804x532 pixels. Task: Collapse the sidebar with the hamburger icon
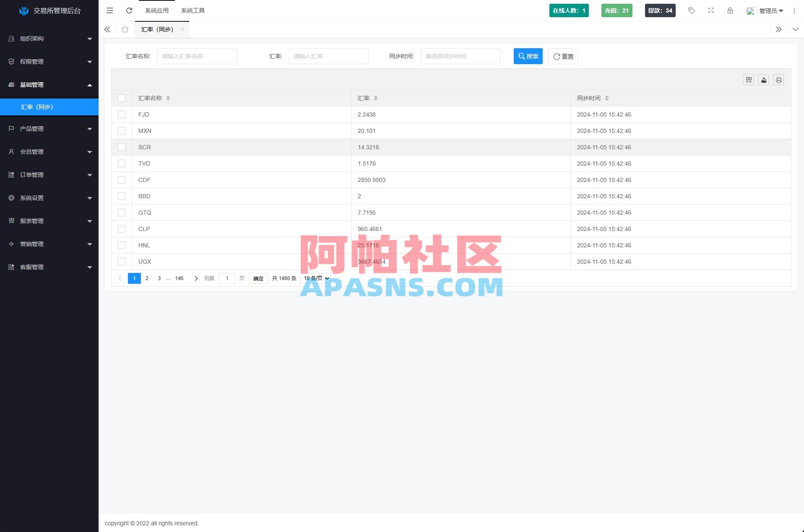pyautogui.click(x=109, y=10)
